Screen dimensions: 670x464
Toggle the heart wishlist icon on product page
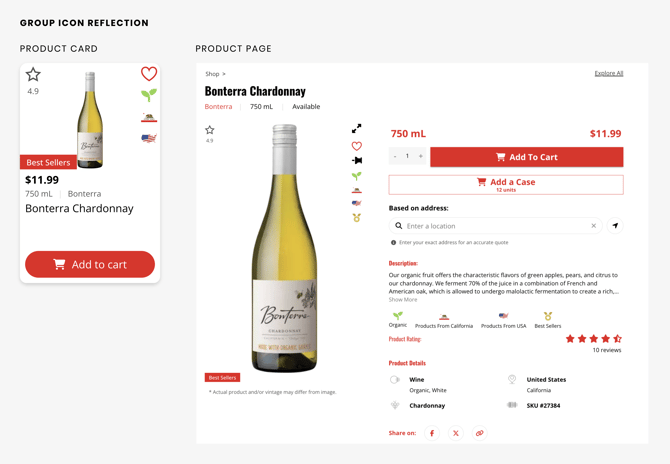point(357,146)
